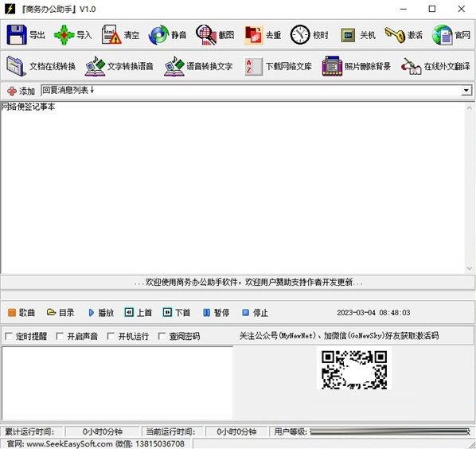Click the 下载网络文库 A-Z icon

point(253,66)
